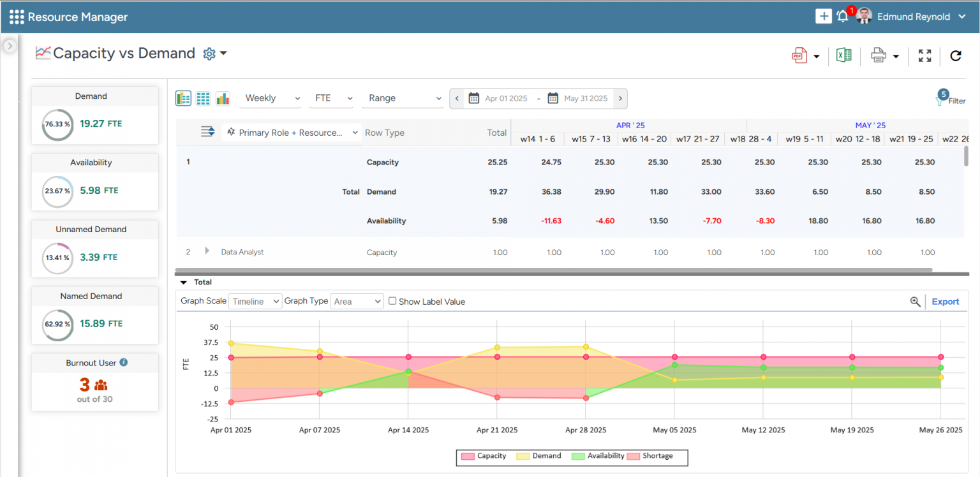Switch to the grid-only view icon
The image size is (980, 477).
203,98
